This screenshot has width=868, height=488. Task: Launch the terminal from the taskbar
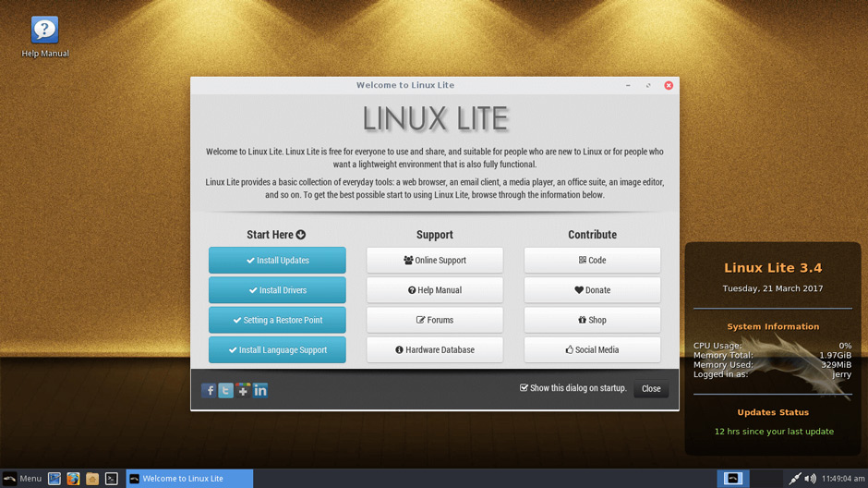pyautogui.click(x=111, y=479)
